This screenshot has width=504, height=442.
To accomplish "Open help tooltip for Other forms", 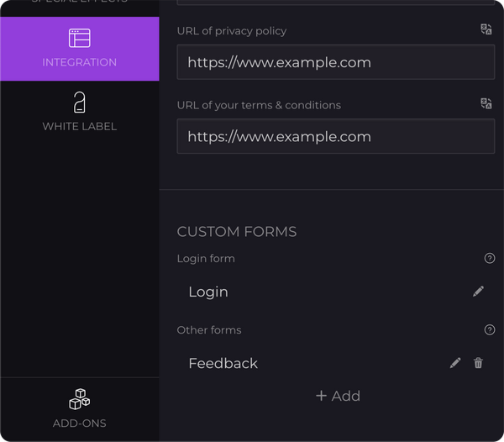I will (490, 330).
